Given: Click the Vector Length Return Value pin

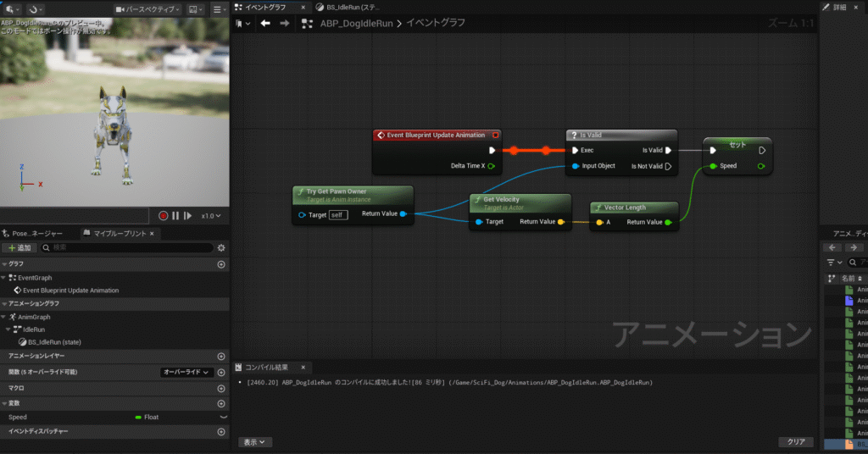Looking at the screenshot, I should click(x=668, y=222).
